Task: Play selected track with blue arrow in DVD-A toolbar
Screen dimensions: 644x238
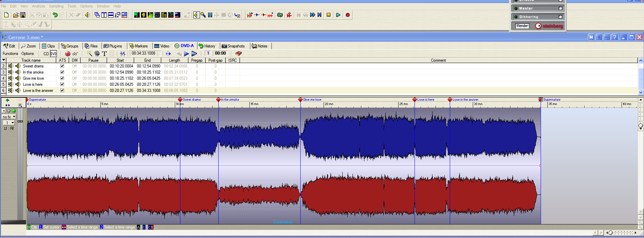Action: click(x=186, y=54)
